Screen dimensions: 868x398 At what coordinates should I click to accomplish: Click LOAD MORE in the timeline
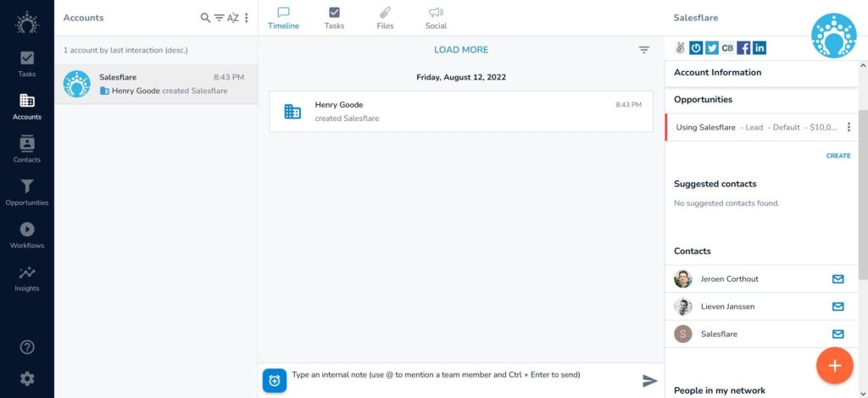[461, 50]
